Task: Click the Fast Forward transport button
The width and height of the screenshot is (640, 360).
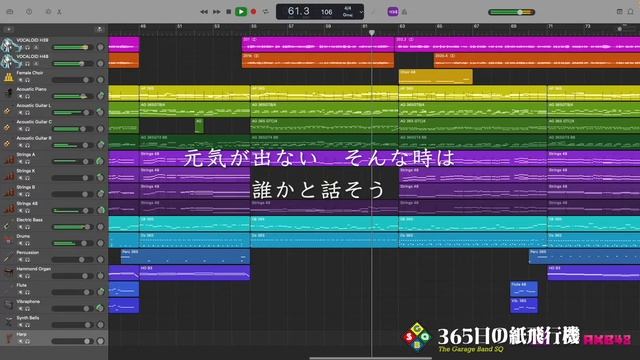Action: click(217, 12)
